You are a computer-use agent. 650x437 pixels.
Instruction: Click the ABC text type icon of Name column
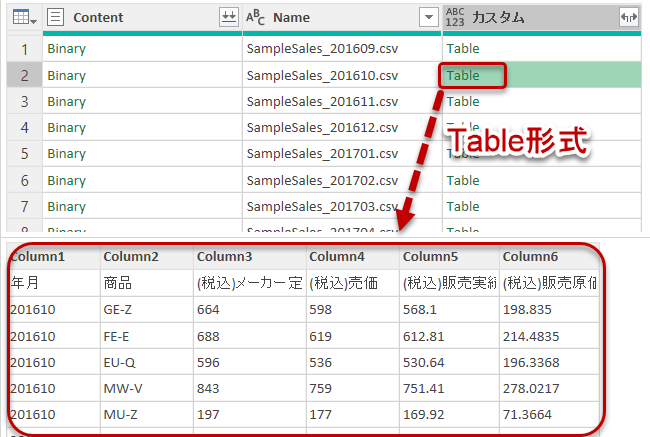255,17
